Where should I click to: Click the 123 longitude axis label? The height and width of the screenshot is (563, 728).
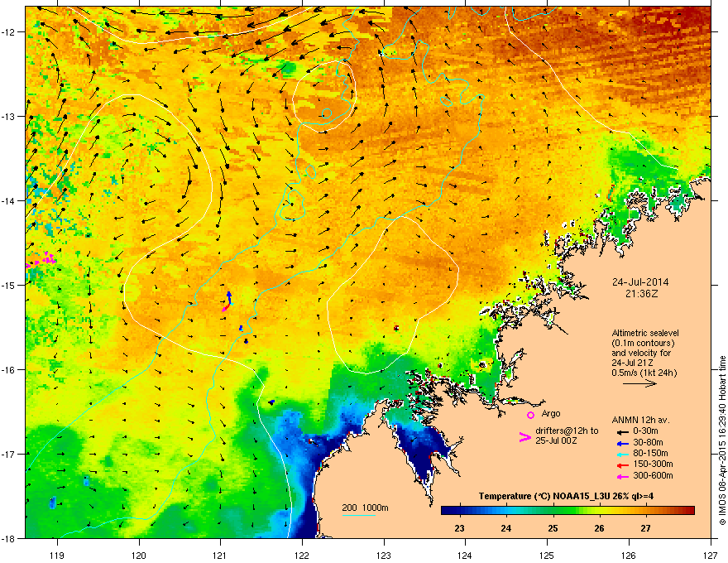point(384,555)
